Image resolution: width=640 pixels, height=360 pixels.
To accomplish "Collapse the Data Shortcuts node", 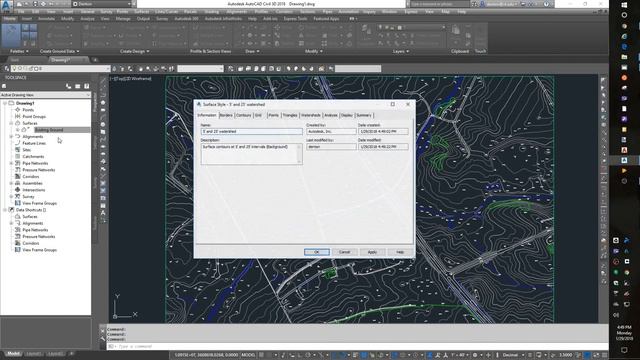I will coord(4,210).
